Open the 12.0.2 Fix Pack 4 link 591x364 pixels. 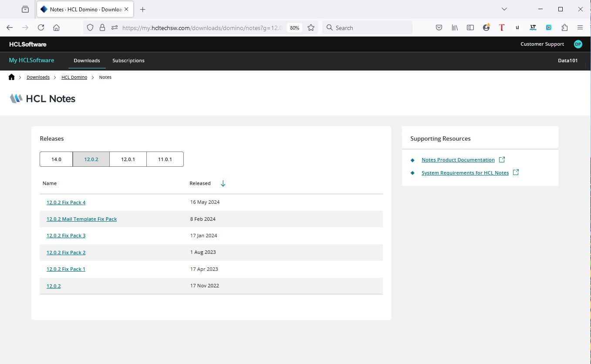(66, 202)
